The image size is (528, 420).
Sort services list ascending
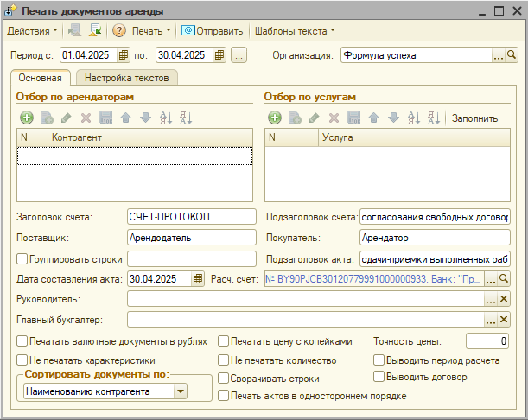pos(411,118)
